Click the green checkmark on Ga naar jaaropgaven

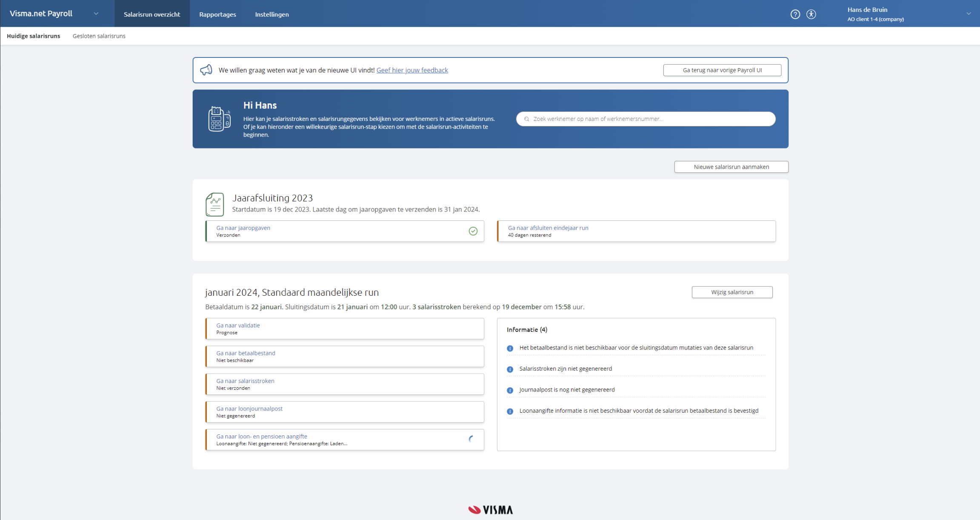pyautogui.click(x=473, y=231)
